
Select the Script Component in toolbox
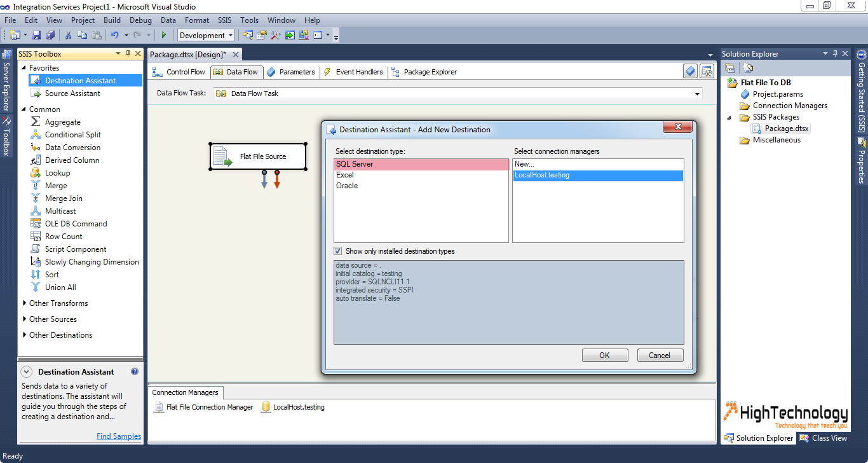point(76,249)
